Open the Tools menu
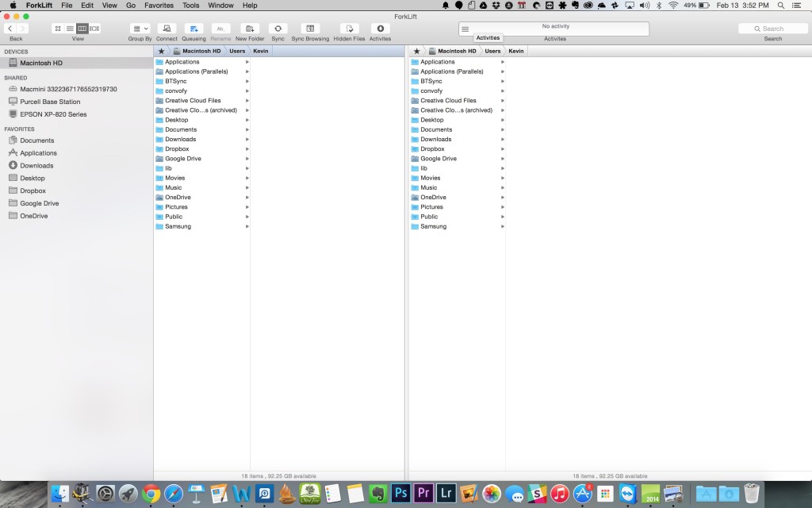This screenshot has width=812, height=508. (x=190, y=6)
